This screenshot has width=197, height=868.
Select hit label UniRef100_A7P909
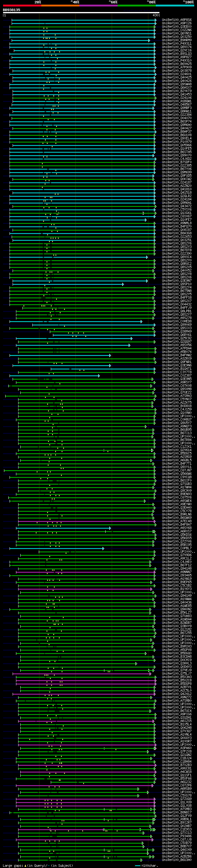[x=177, y=67]
